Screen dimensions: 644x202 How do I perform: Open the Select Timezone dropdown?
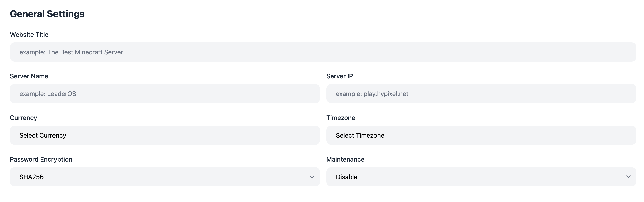point(481,135)
